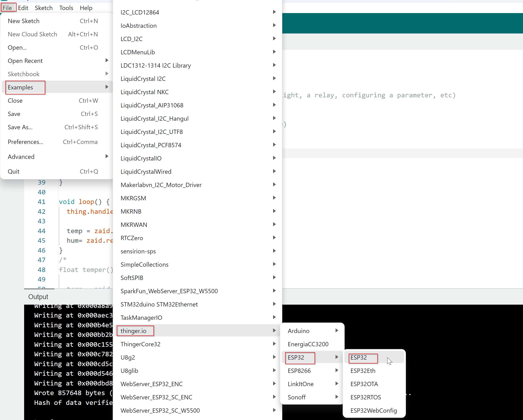This screenshot has height=420, width=523.
Task: Open LCDMenuLib examples submenu
Action: [x=197, y=52]
